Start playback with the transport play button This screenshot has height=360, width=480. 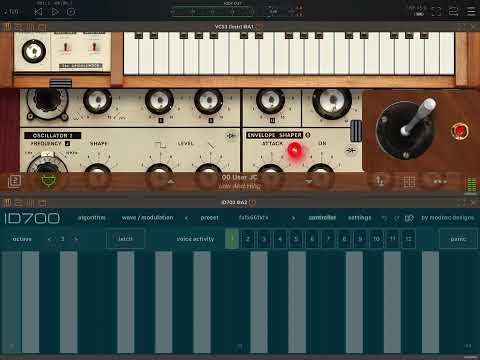(55, 12)
